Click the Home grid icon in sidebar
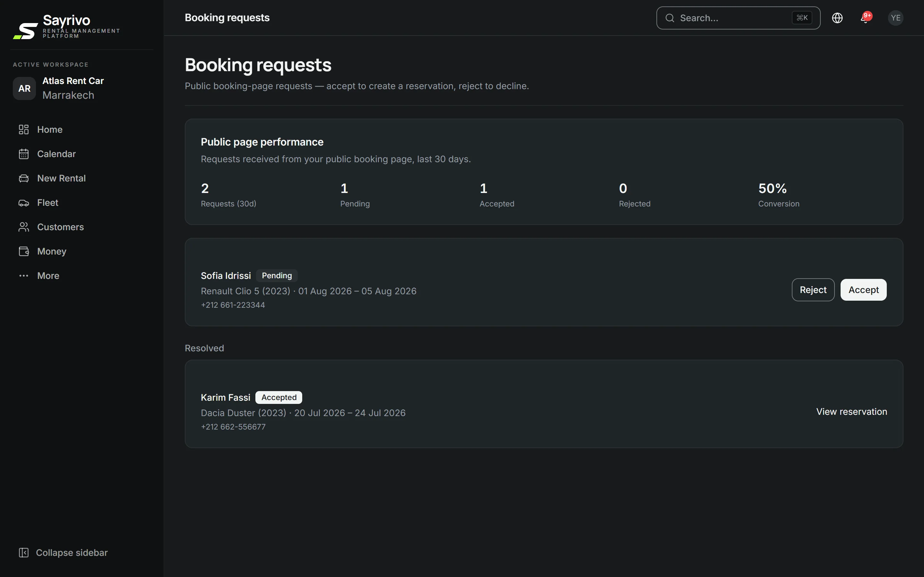The width and height of the screenshot is (924, 577). point(24,130)
